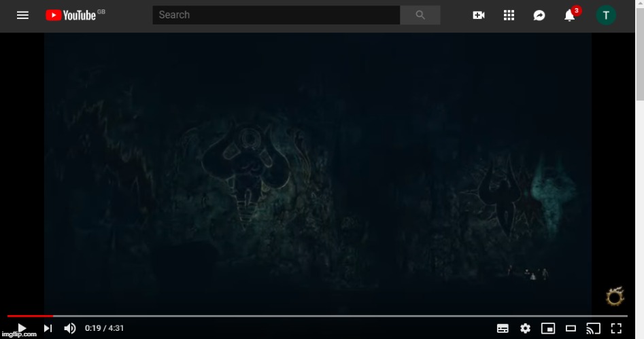Open the account avatar T menu

[x=606, y=15]
